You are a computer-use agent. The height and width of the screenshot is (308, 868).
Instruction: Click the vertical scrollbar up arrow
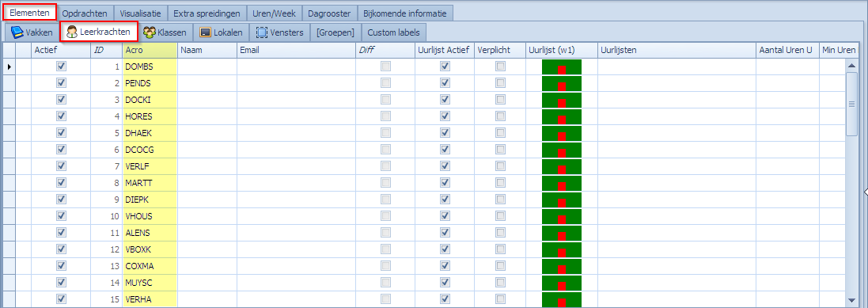point(851,66)
